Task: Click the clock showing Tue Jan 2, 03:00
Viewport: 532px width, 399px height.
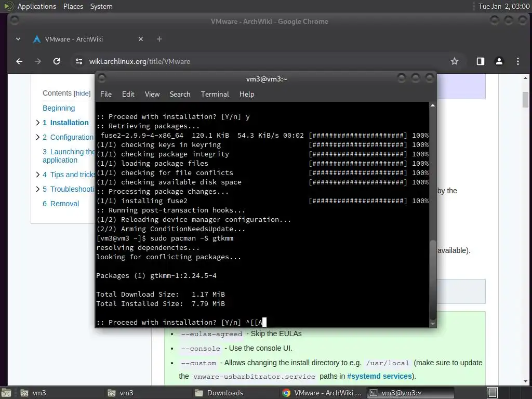Action: [x=504, y=6]
